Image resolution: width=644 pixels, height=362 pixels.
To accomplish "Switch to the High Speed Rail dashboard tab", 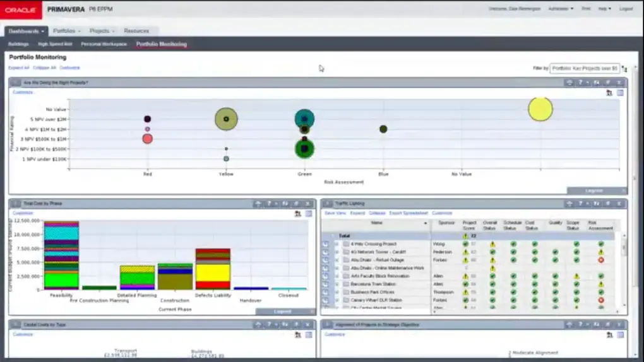I will [55, 44].
